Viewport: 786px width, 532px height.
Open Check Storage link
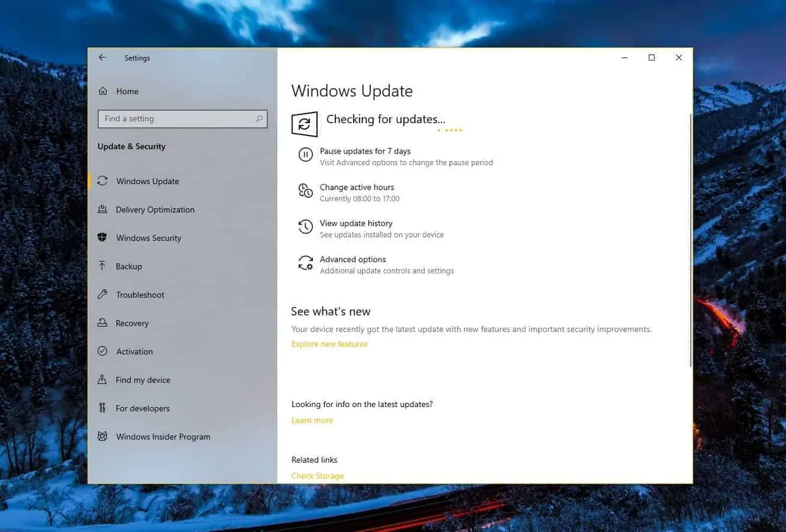(x=318, y=476)
